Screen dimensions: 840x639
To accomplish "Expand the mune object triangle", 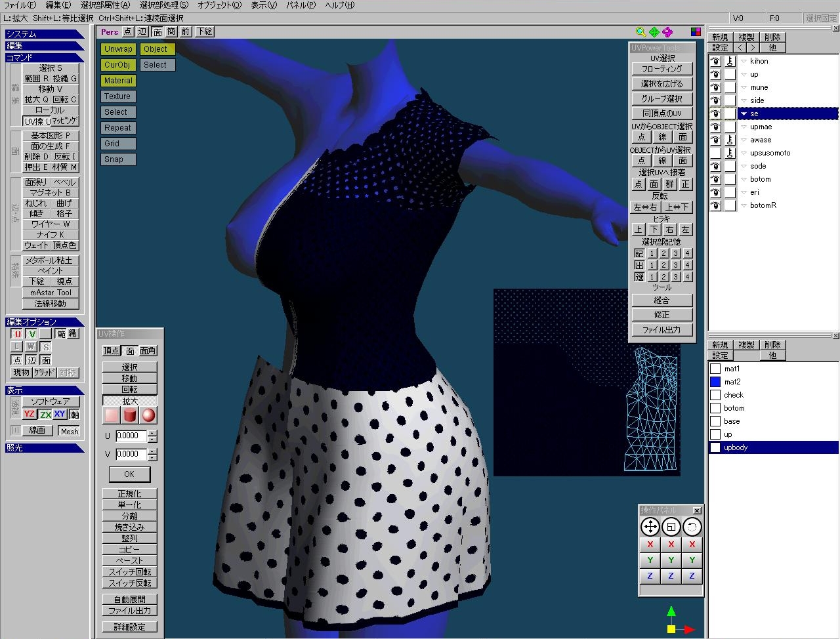I will pos(744,87).
